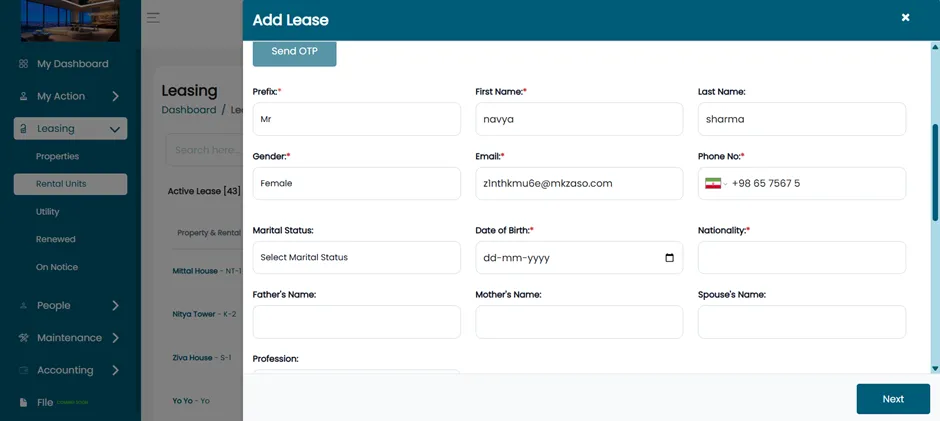Open the Gender dropdown
940x421 pixels.
click(x=357, y=184)
